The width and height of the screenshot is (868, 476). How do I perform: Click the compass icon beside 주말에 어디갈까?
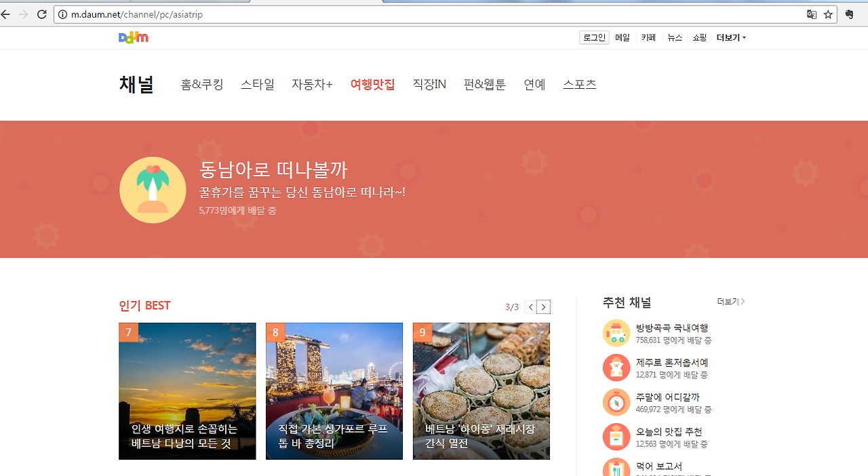(x=616, y=401)
